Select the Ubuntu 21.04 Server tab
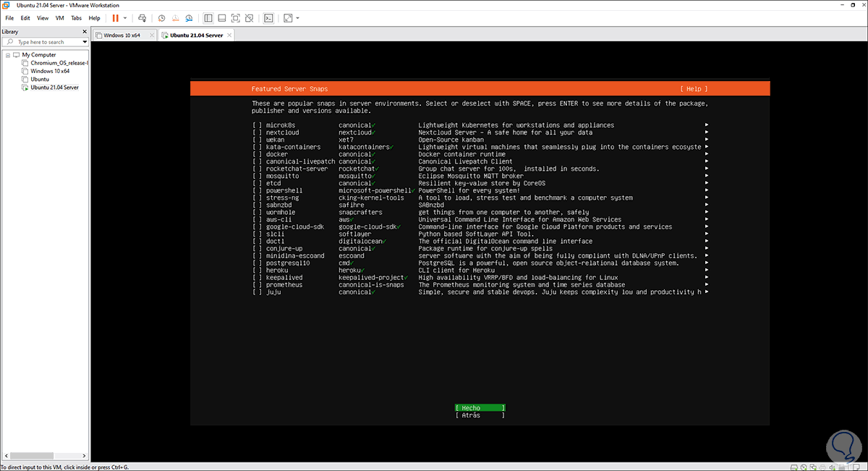This screenshot has width=868, height=471. (196, 35)
